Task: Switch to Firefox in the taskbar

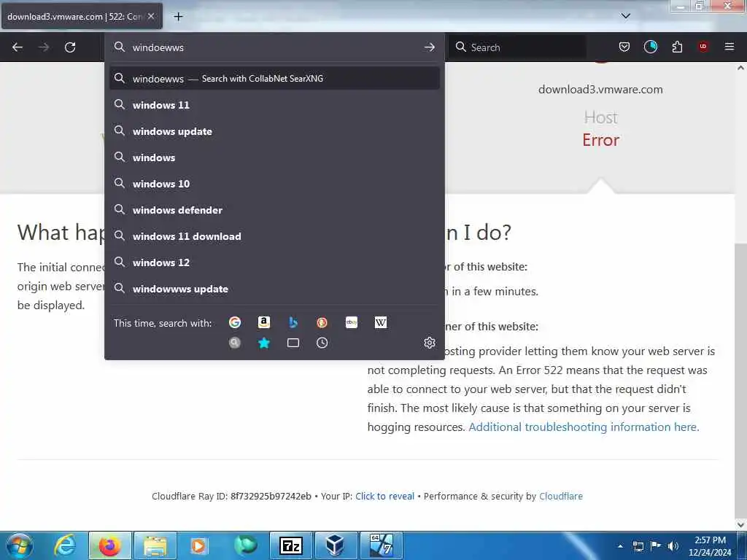Action: coord(109,545)
